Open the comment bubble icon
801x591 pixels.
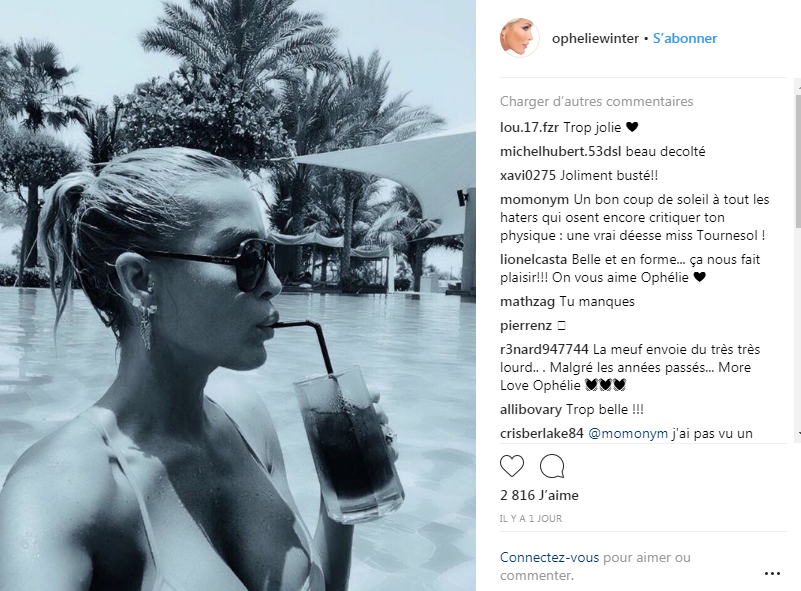[x=552, y=466]
